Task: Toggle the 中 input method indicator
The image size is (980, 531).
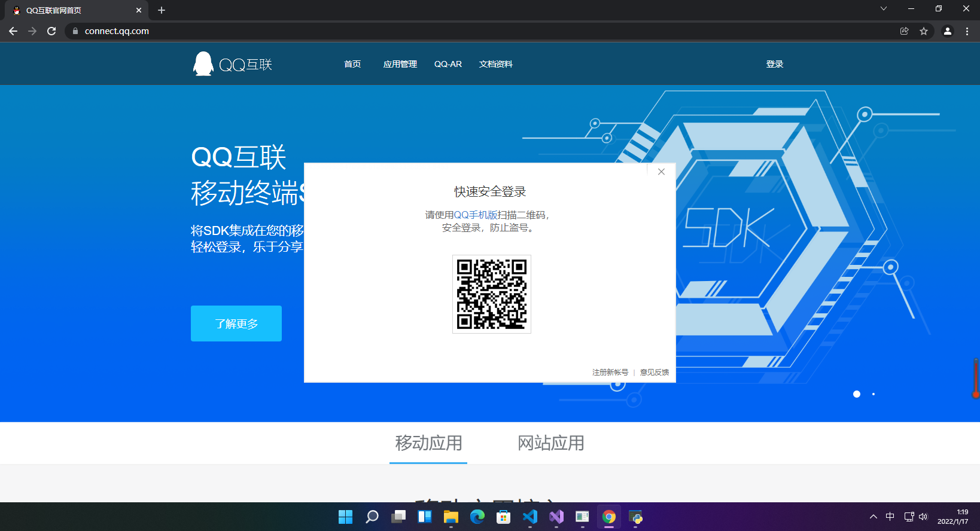Action: pyautogui.click(x=890, y=517)
